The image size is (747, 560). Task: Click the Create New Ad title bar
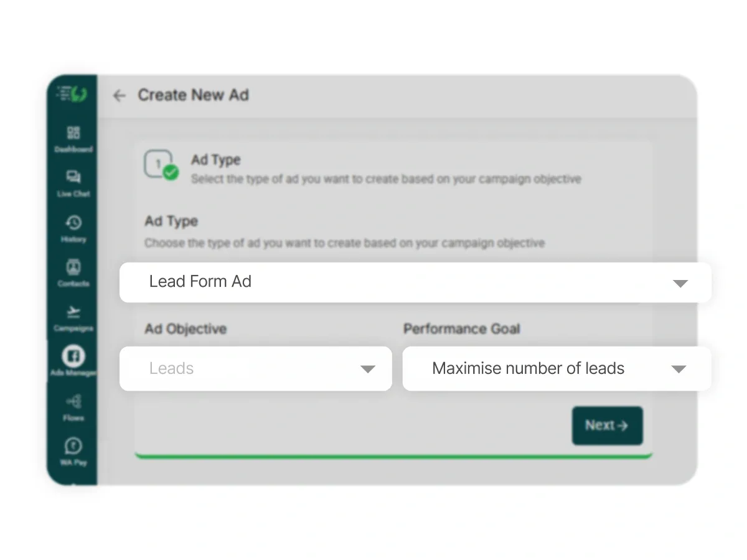pyautogui.click(x=194, y=95)
